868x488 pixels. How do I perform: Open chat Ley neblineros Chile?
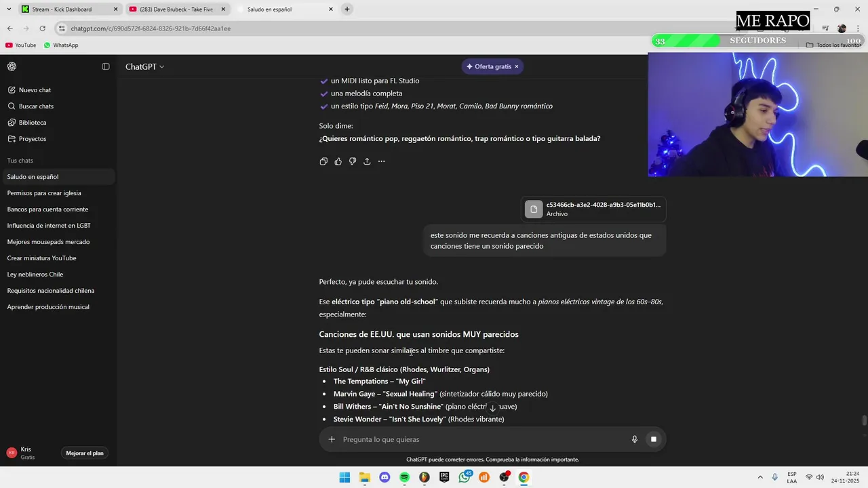(x=58, y=274)
